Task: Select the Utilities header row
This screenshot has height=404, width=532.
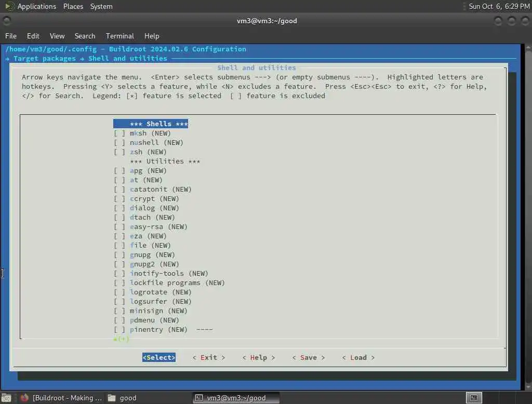Action: coord(165,161)
